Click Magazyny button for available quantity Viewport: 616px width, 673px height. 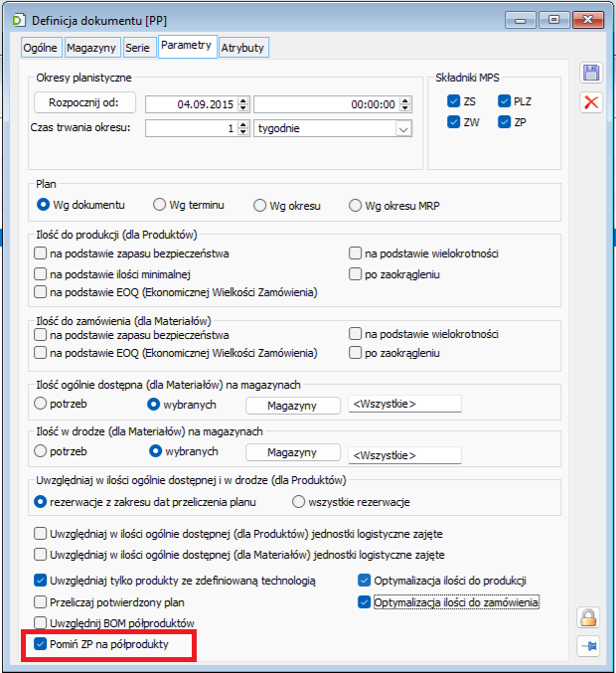293,406
